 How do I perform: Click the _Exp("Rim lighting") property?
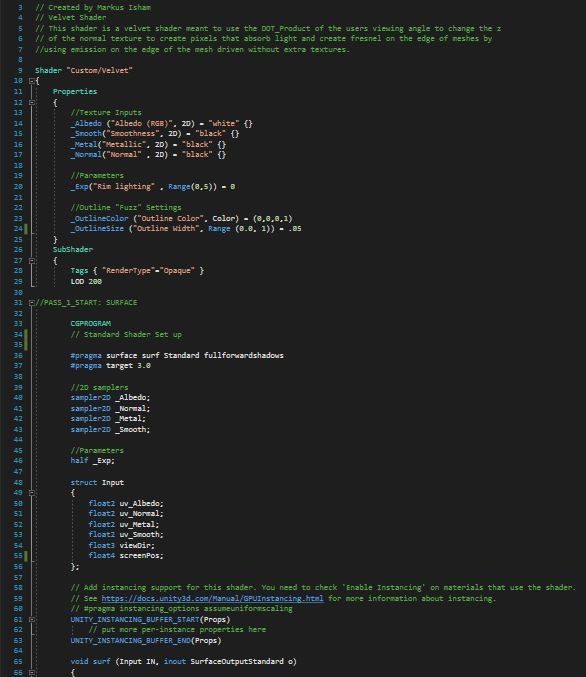pyautogui.click(x=153, y=187)
